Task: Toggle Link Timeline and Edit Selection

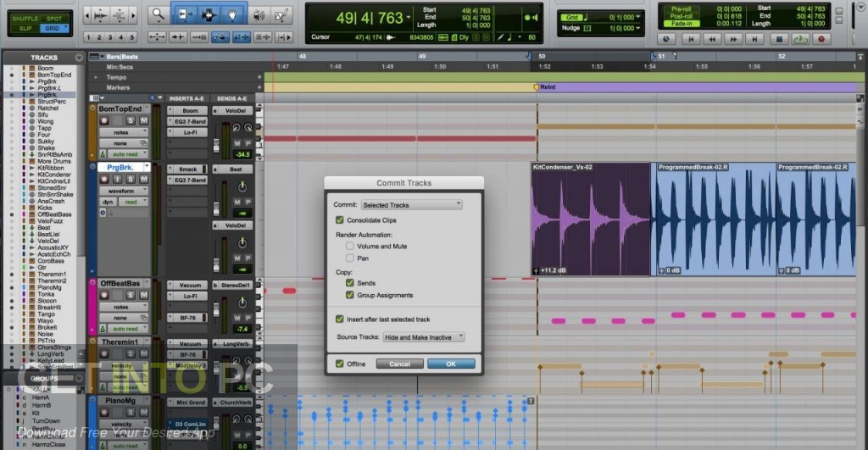Action: 242,37
